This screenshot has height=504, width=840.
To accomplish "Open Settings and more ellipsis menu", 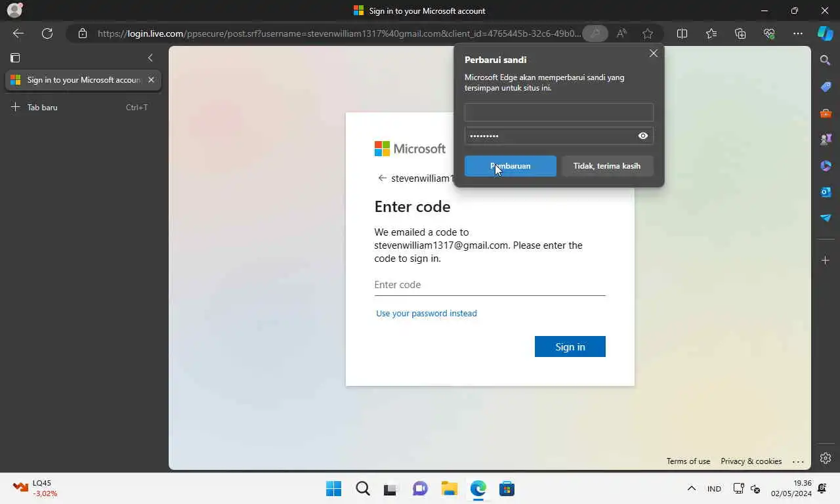I will pyautogui.click(x=798, y=33).
